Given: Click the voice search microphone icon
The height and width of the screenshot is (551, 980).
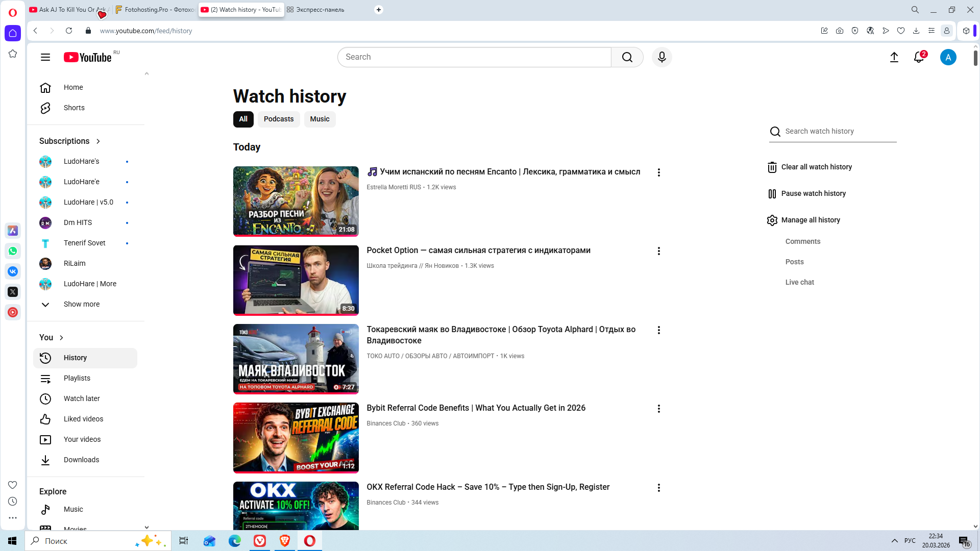Looking at the screenshot, I should [x=661, y=57].
